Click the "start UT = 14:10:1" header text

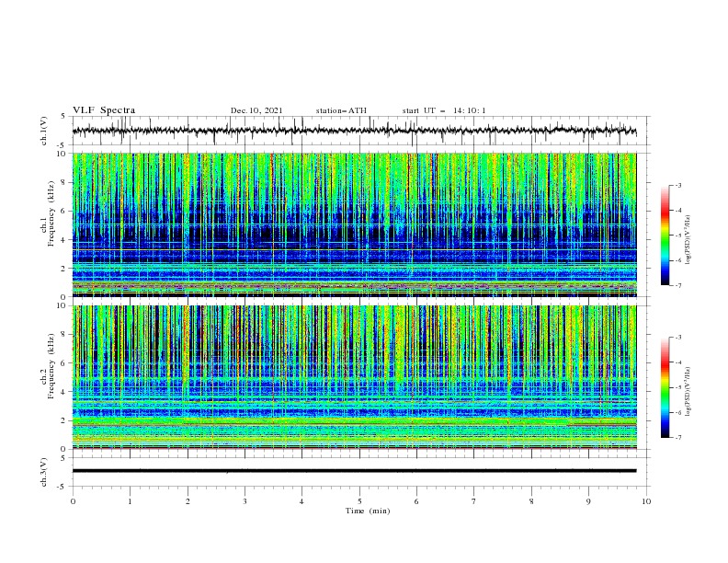tap(444, 110)
